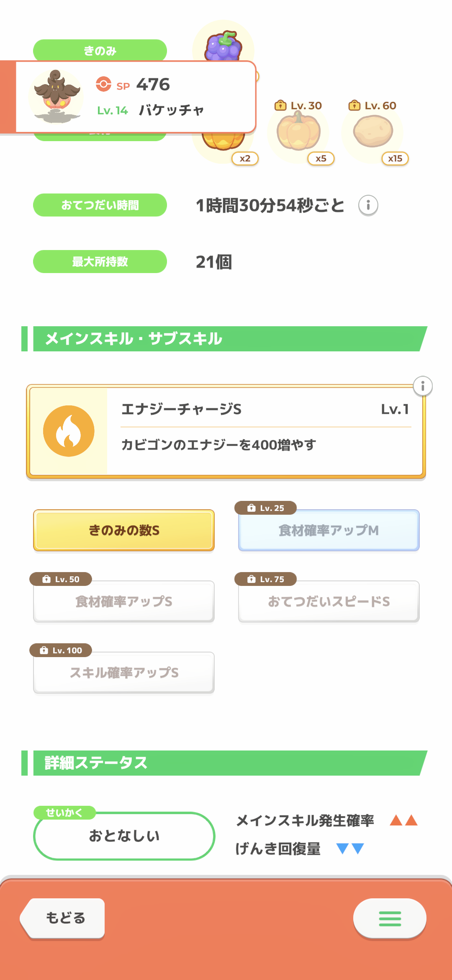452x980 pixels.
Task: Tap locked スキル確率アップS sub skill
Action: tap(124, 673)
